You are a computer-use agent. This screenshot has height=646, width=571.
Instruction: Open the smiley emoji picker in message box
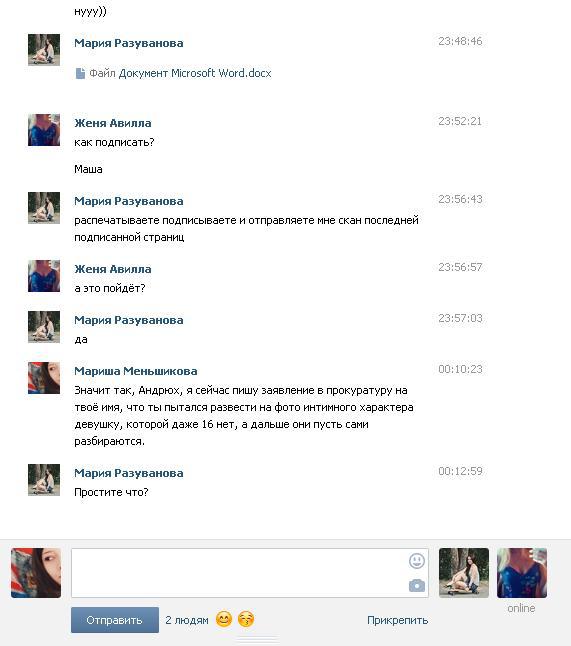[417, 561]
